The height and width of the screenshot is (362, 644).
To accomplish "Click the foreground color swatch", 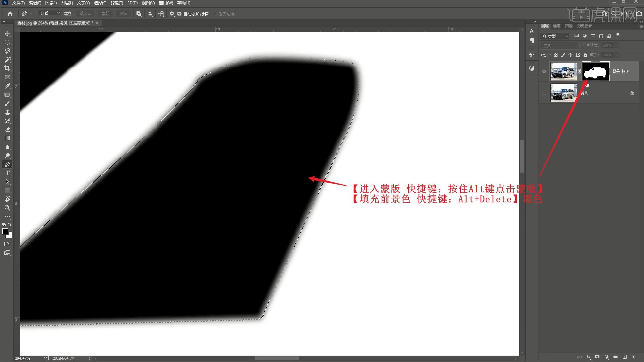I will 5,231.
